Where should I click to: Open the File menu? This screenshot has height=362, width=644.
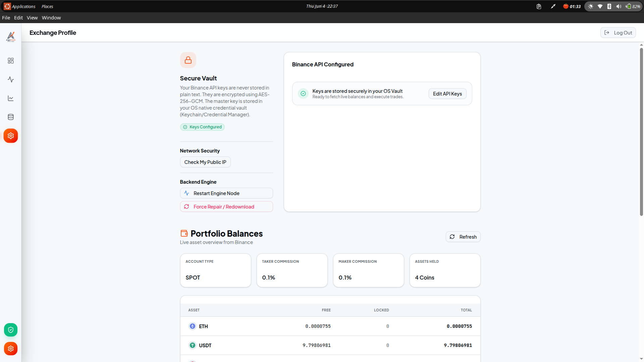pyautogui.click(x=6, y=18)
